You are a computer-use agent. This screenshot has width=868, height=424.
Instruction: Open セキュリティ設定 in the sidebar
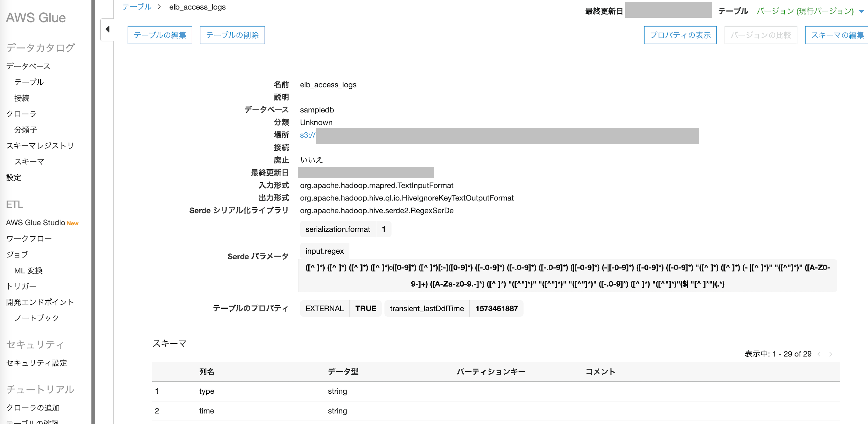tap(36, 363)
